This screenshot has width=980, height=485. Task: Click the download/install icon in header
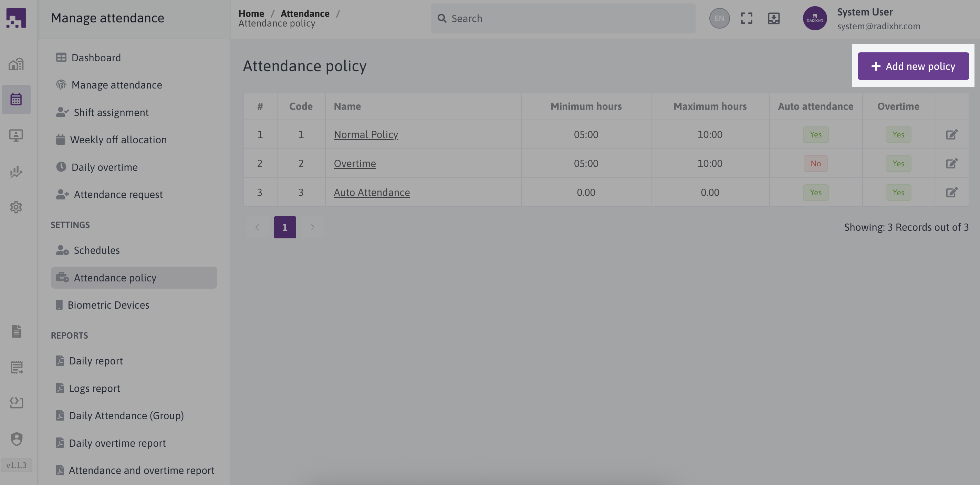[773, 18]
